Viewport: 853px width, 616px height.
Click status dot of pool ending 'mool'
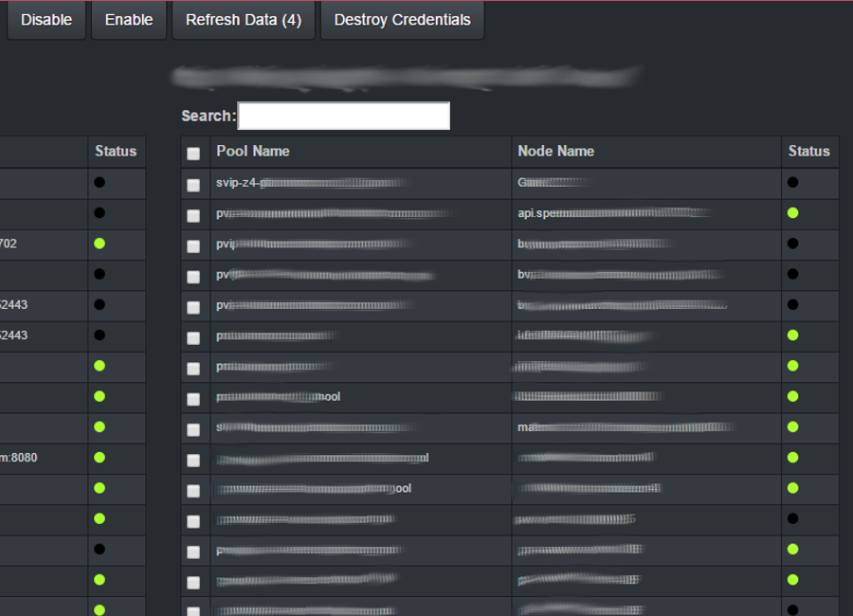click(x=792, y=396)
